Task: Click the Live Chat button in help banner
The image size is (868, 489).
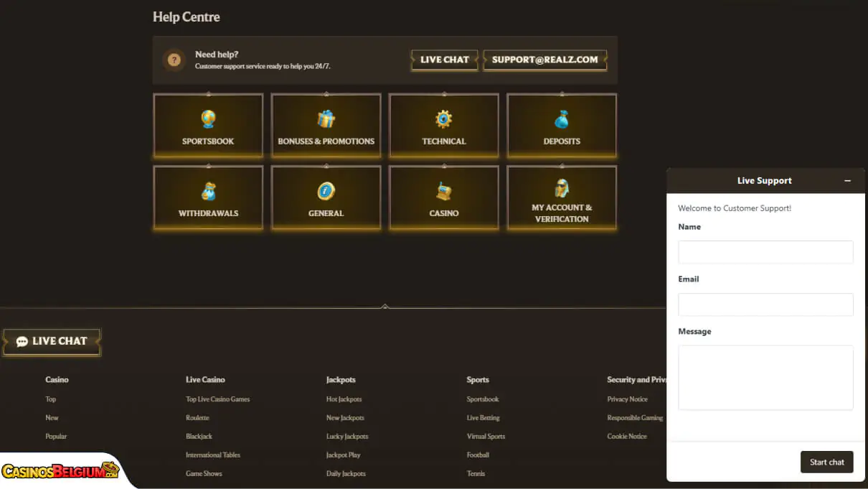Action: (x=445, y=60)
